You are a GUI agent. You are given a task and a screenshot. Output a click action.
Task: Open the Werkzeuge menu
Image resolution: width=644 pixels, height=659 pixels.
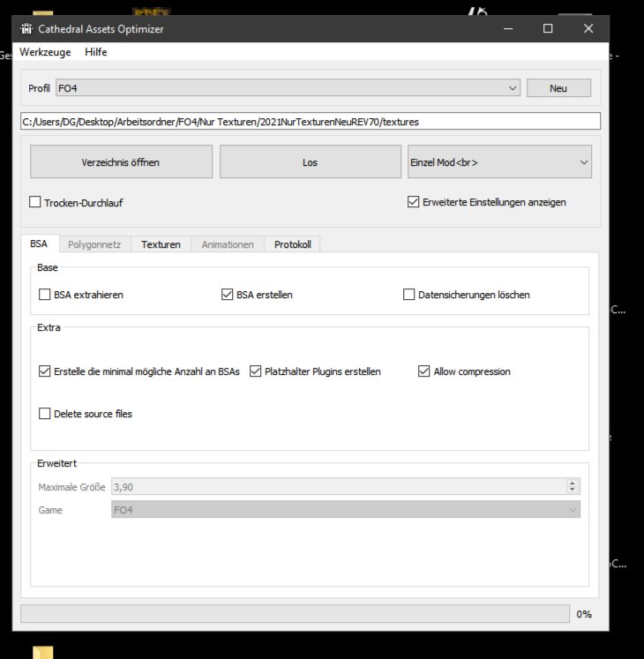click(x=45, y=52)
